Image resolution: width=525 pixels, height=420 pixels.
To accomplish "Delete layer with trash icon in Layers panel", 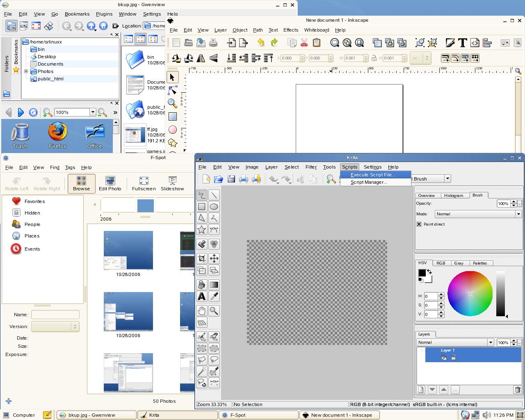I will [517, 390].
